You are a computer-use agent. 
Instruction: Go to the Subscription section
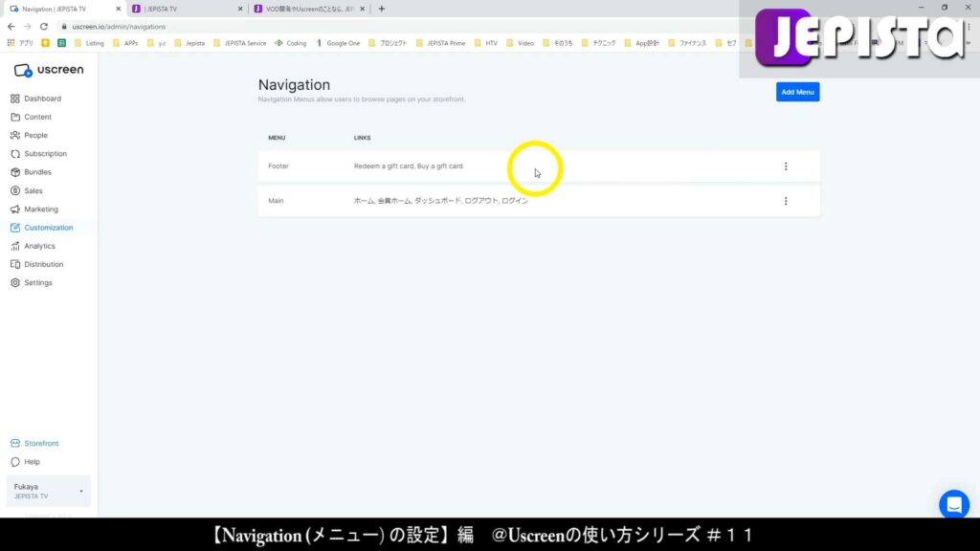(43, 153)
